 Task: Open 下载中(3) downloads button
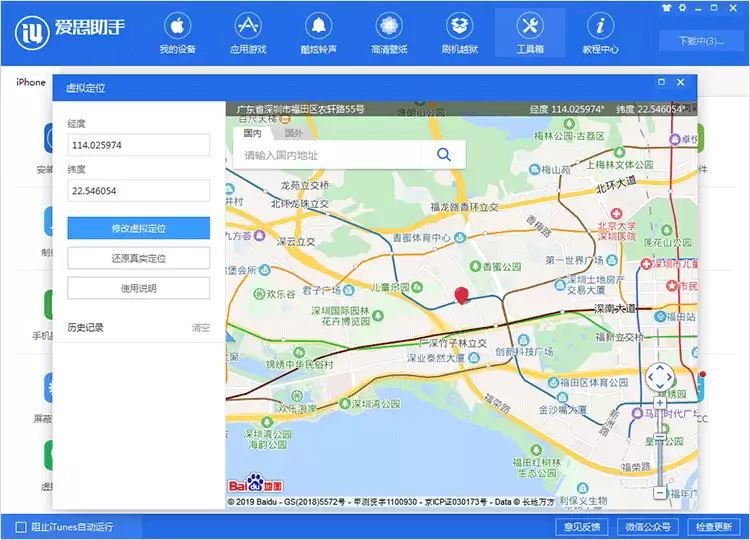pos(701,41)
